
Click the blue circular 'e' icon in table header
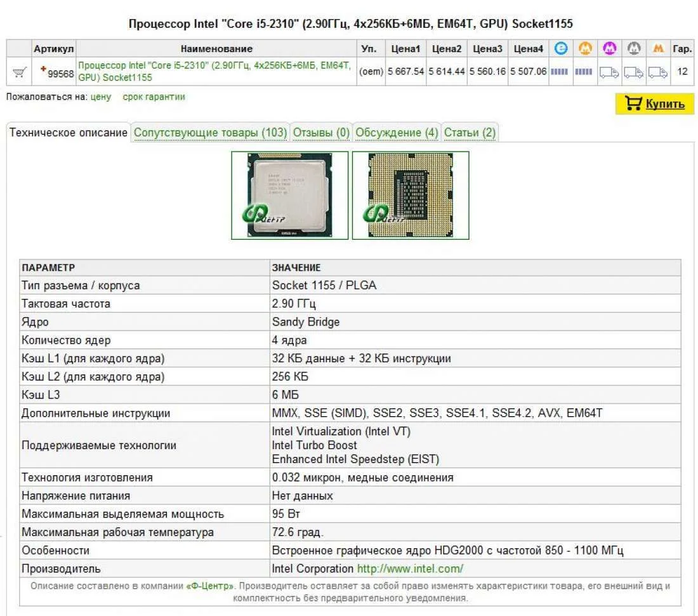coord(561,48)
